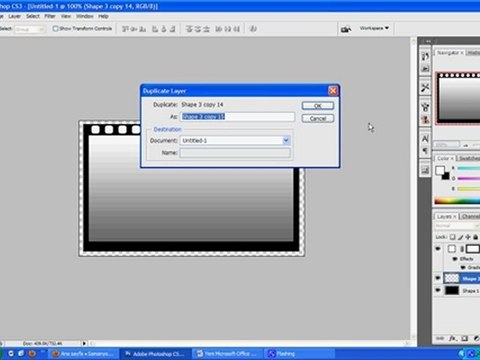Click the Add layer mask icon
The image size is (480, 360).
[465, 338]
